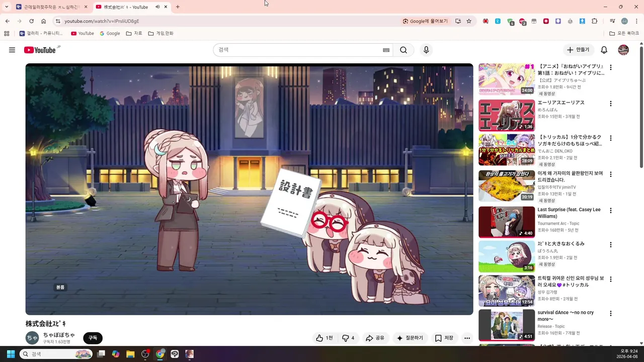Screen dimensions: 644x362
Task: Open YouTube notifications bell
Action: pos(604,50)
